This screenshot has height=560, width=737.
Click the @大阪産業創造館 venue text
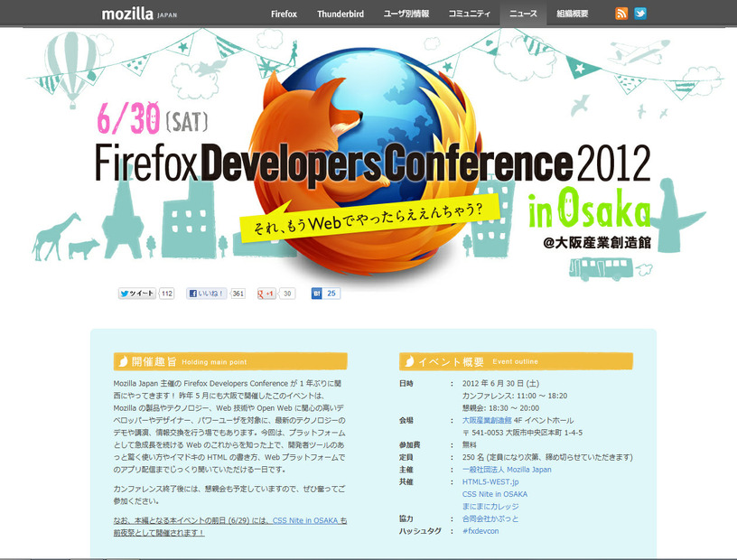pyautogui.click(x=597, y=243)
